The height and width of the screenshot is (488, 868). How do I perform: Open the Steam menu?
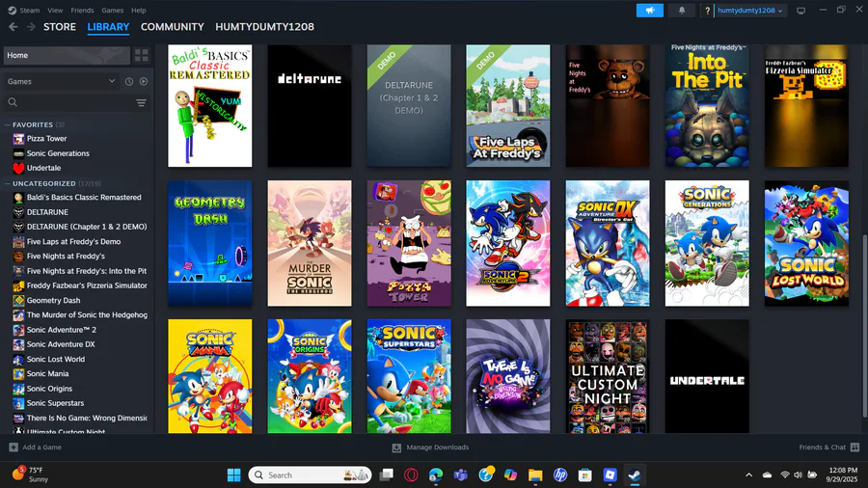point(29,10)
